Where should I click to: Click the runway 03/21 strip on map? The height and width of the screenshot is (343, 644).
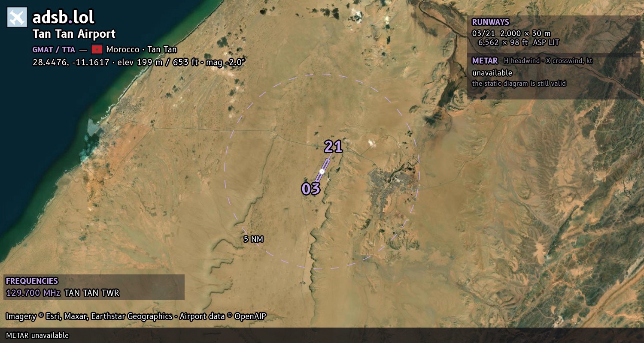coord(322,170)
